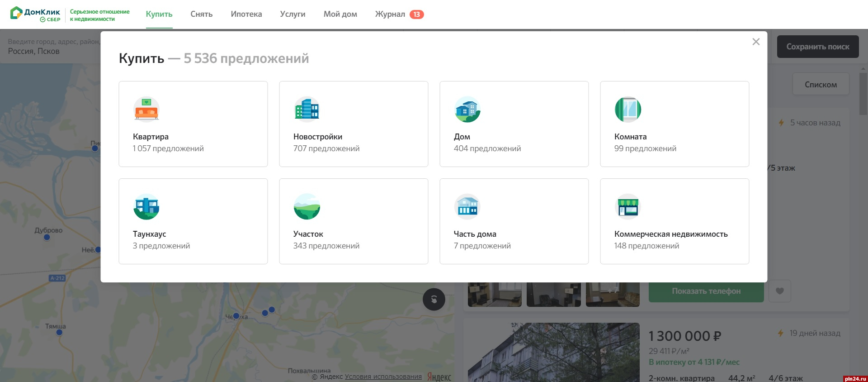Switch to Списком list view
This screenshot has width=868, height=382.
pyautogui.click(x=821, y=84)
